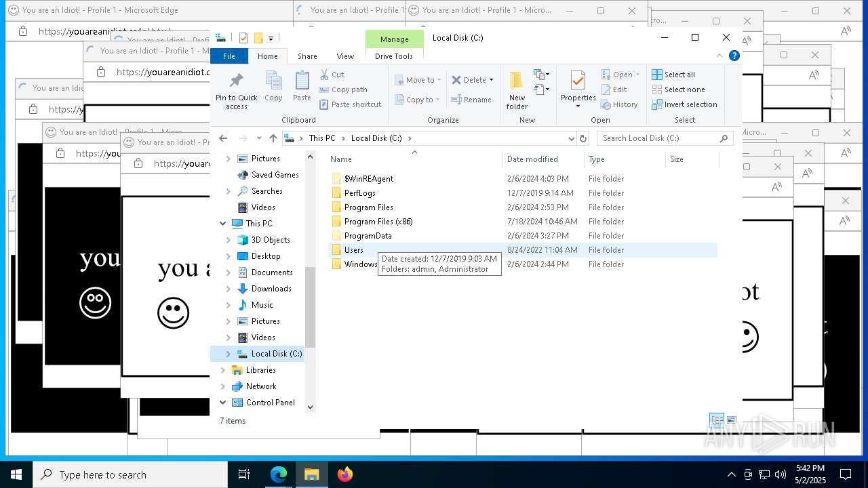The height and width of the screenshot is (488, 868).
Task: Collapse Control Panel tree node
Action: coord(222,403)
